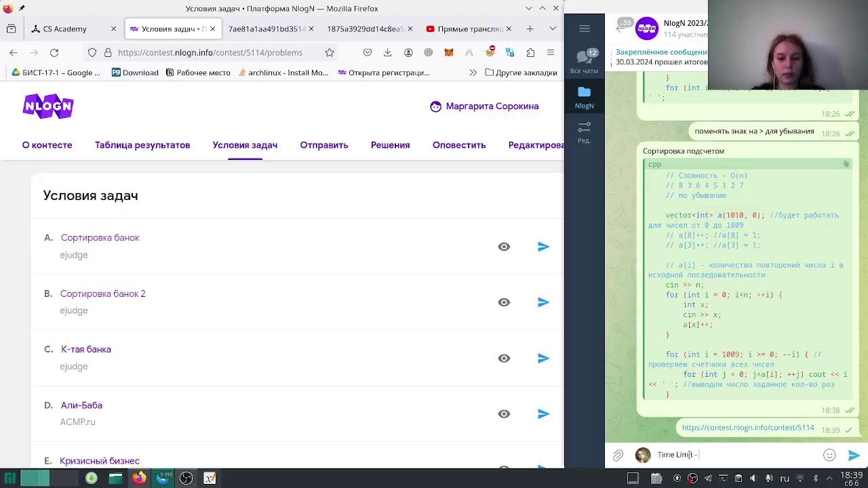The width and height of the screenshot is (868, 488).
Task: Select the NlogN chat folder in Telegram
Action: click(584, 97)
